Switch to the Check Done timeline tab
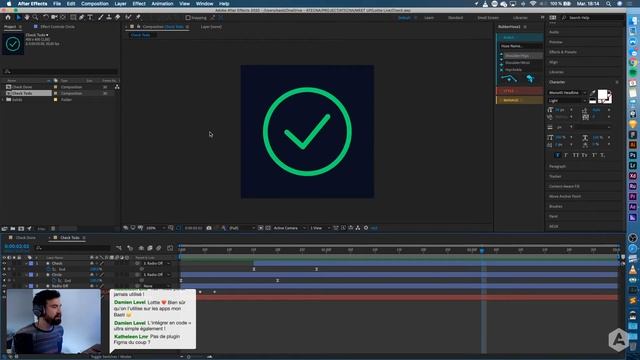 26,238
